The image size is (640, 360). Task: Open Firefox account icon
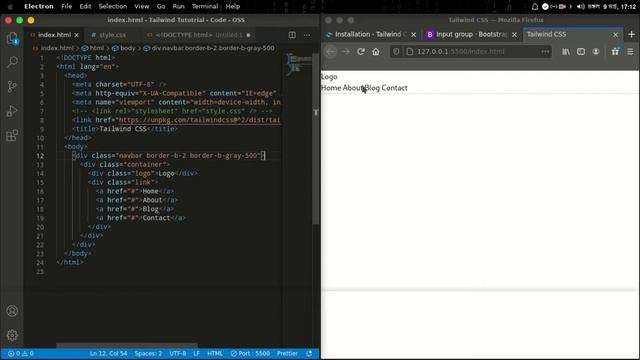(x=596, y=52)
